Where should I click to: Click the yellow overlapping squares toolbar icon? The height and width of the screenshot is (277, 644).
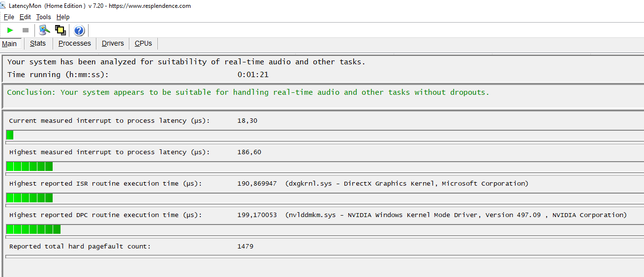coord(61,30)
